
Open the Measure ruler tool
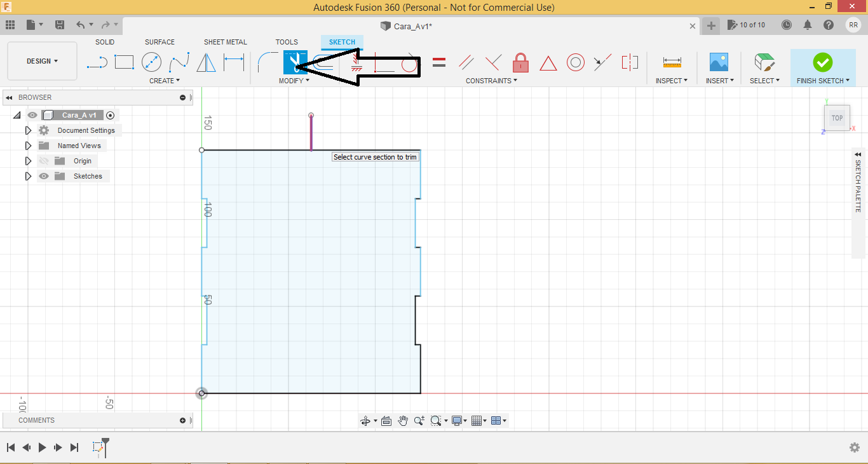[672, 62]
